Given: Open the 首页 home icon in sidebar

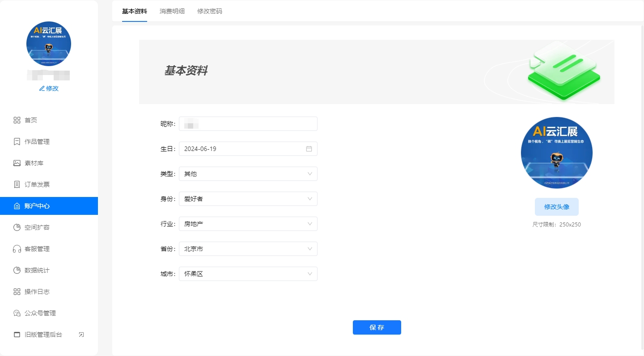Looking at the screenshot, I should coord(15,120).
